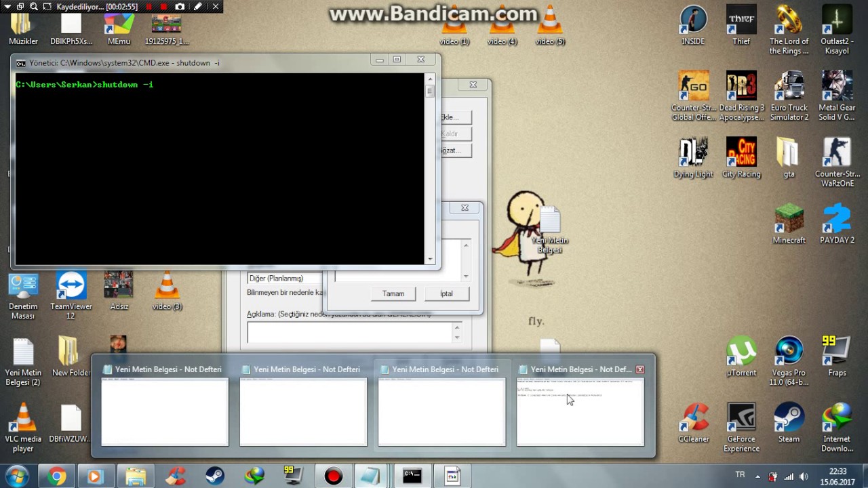The height and width of the screenshot is (488, 868).
Task: Select the INSIDE game icon
Action: pyautogui.click(x=693, y=26)
